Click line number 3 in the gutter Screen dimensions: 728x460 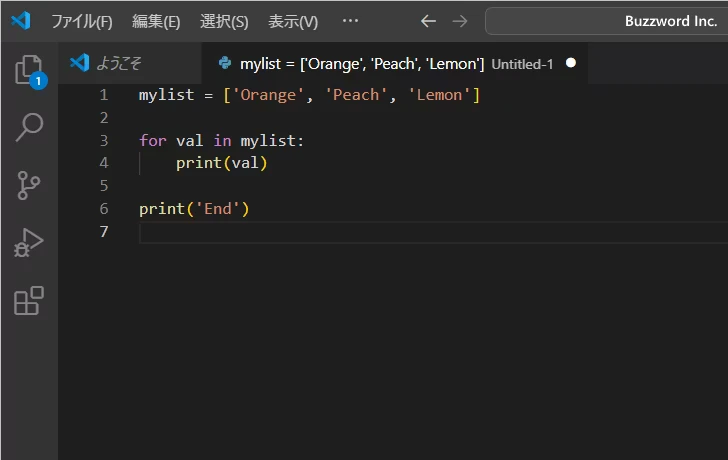(x=104, y=141)
